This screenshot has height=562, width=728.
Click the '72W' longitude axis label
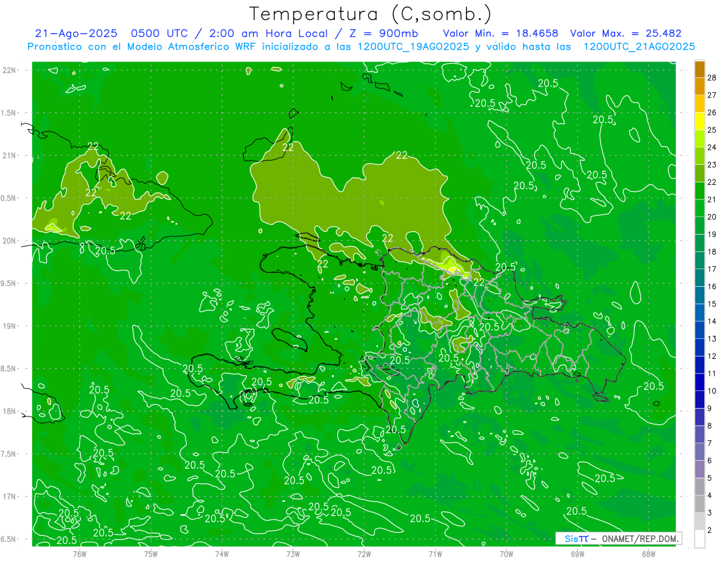coord(364,554)
